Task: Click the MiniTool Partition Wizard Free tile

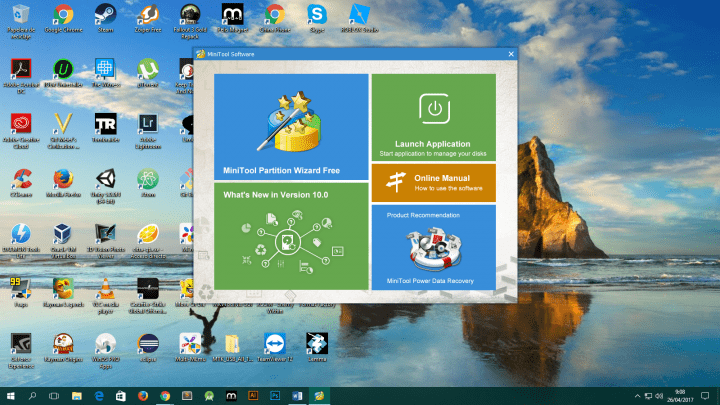Action: (x=291, y=127)
